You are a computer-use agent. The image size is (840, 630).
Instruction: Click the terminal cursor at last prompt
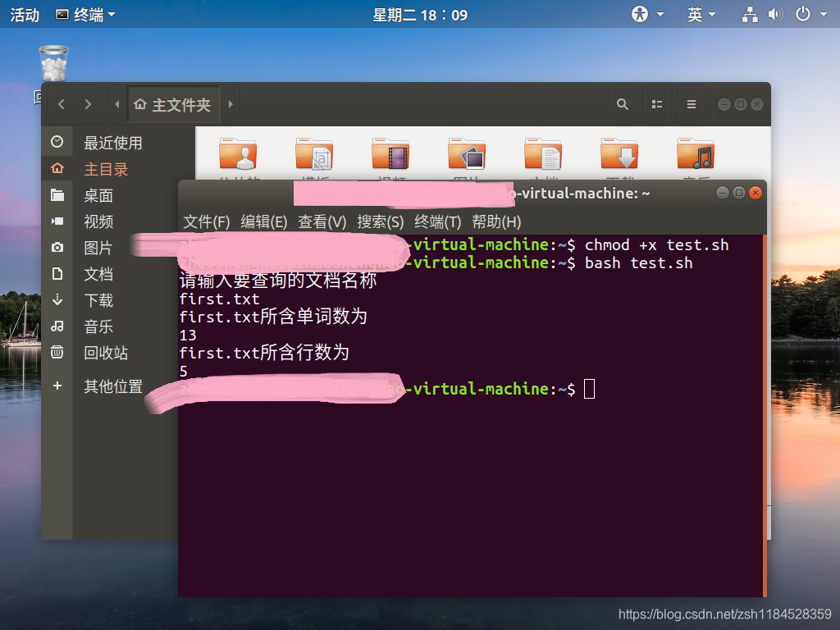click(x=589, y=389)
